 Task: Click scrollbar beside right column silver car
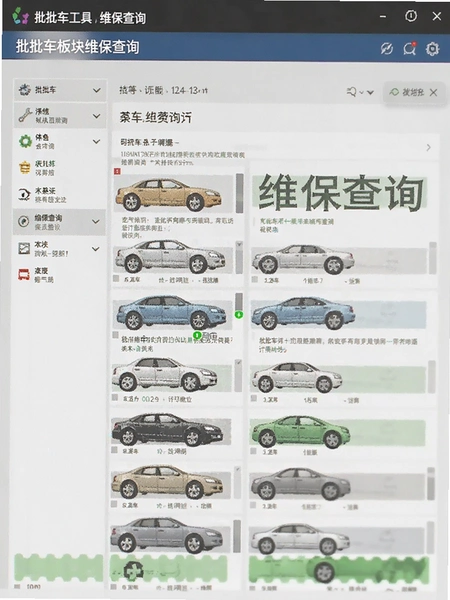pos(433,258)
